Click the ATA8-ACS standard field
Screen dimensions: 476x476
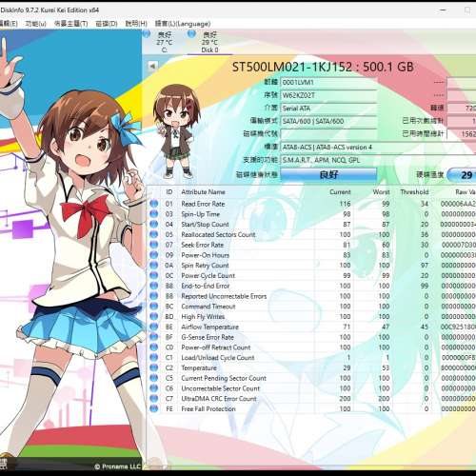[x=378, y=148]
